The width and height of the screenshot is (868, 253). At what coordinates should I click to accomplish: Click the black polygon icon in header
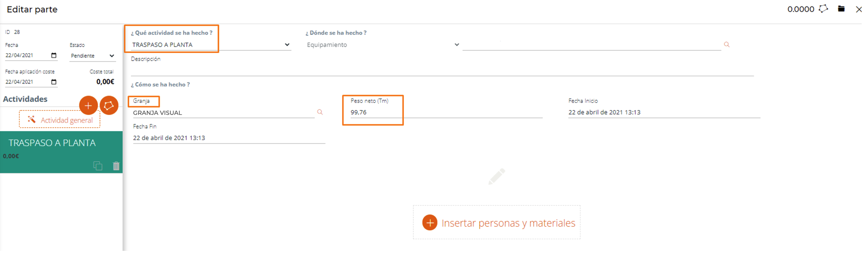823,9
